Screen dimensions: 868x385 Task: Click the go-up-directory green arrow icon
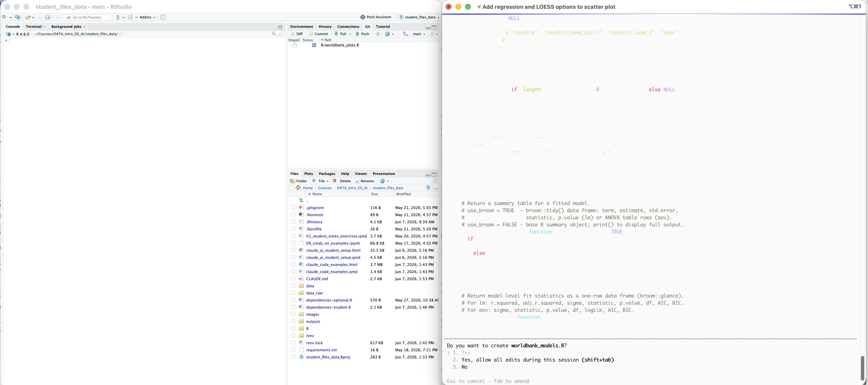[x=301, y=200]
